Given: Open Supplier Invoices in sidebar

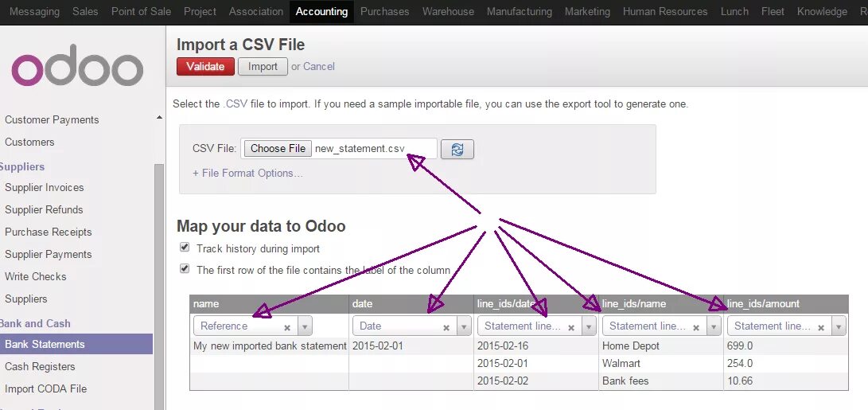Looking at the screenshot, I should (45, 187).
